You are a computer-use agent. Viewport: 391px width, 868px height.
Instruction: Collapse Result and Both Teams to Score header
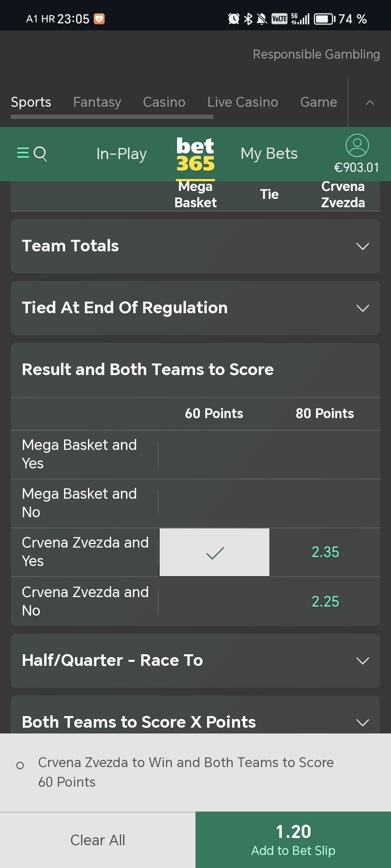point(195,370)
